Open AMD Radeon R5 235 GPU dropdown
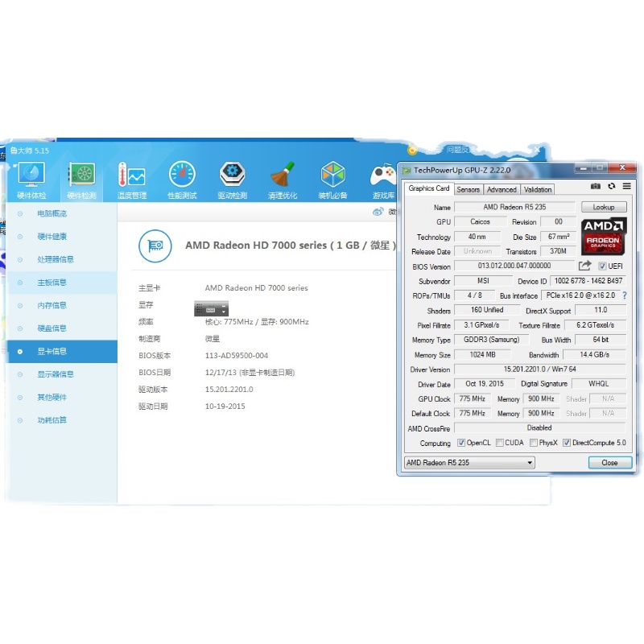Screen dimensions: 644x644 click(x=469, y=462)
